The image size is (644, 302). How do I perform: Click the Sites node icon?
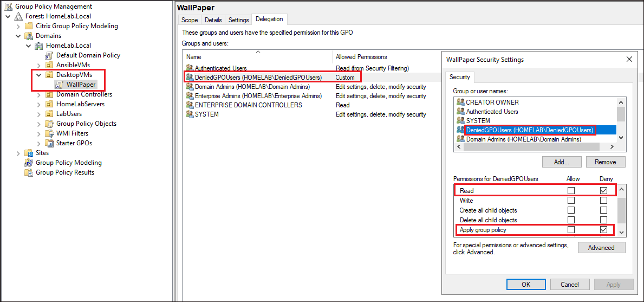(x=29, y=153)
